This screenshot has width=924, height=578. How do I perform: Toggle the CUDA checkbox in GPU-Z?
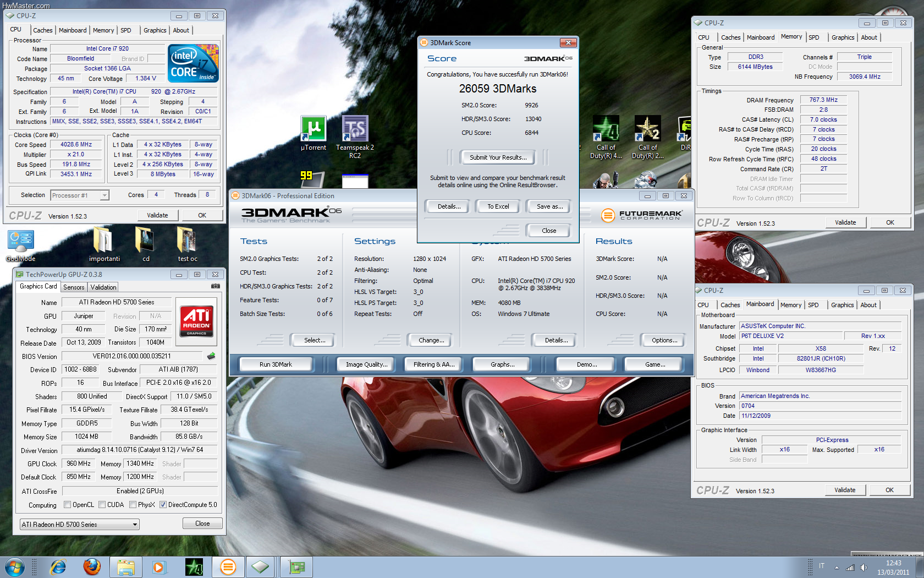(102, 505)
